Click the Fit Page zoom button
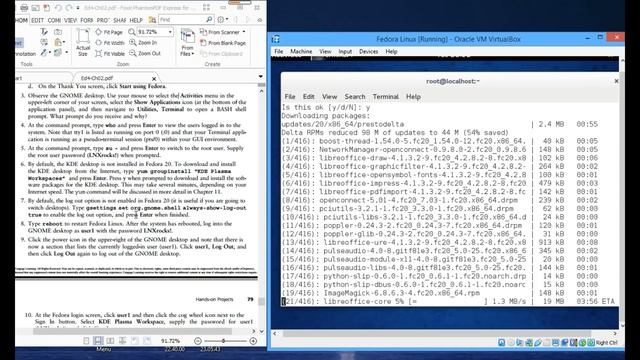This screenshot has height=360, width=640. (109, 32)
